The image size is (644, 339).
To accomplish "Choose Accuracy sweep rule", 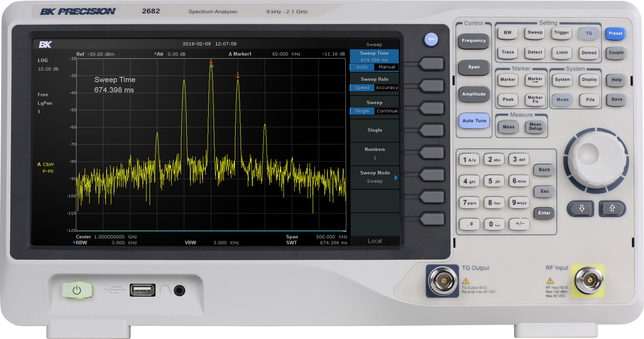I will [387, 88].
